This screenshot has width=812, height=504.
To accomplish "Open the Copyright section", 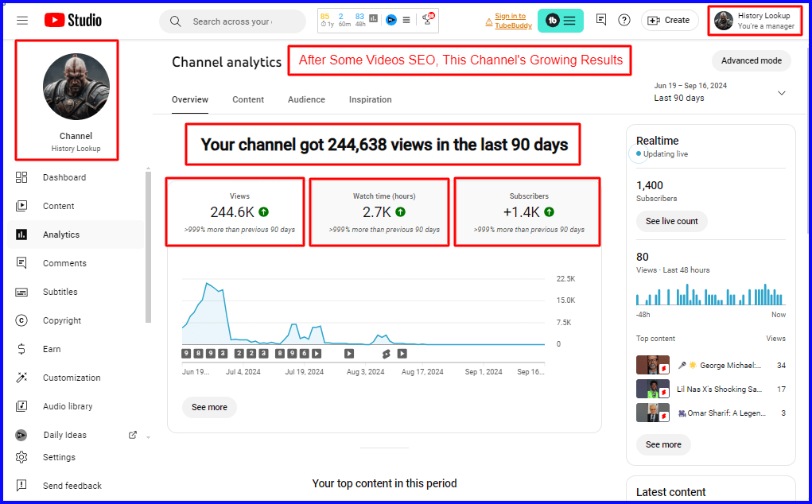I will (61, 320).
